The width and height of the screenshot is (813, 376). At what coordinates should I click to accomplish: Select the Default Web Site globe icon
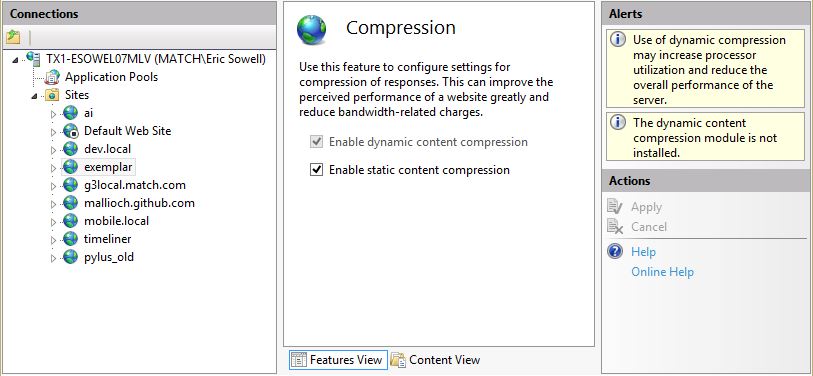[x=71, y=131]
